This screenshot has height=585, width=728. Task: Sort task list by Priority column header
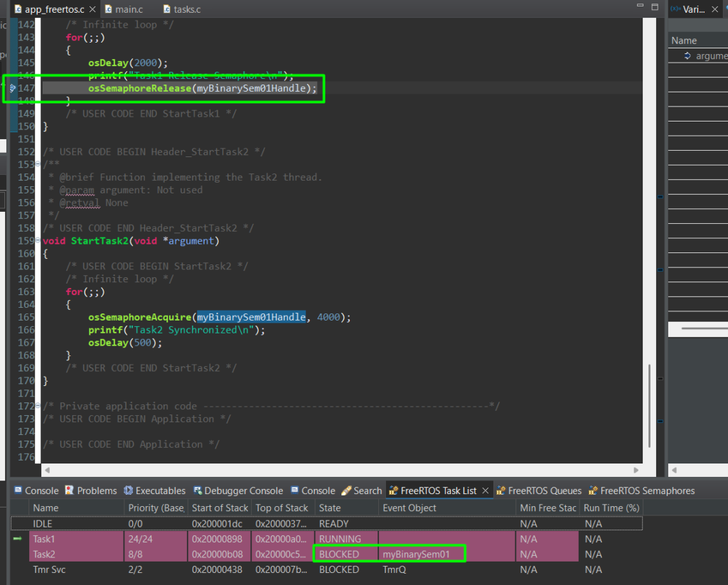(x=156, y=508)
